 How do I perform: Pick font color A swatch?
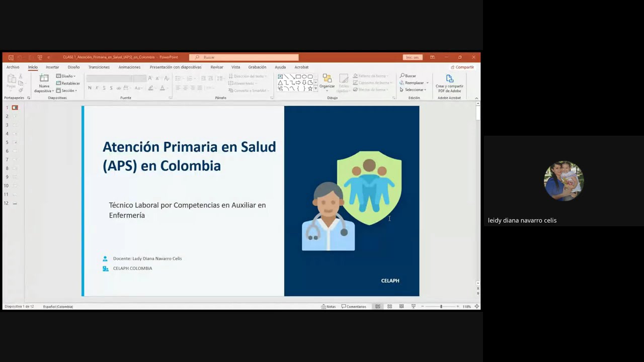[162, 88]
